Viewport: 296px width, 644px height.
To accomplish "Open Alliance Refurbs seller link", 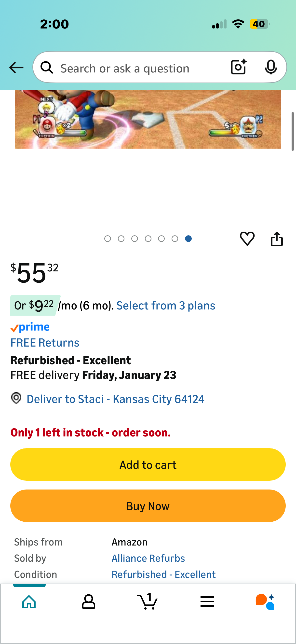I will (x=148, y=558).
